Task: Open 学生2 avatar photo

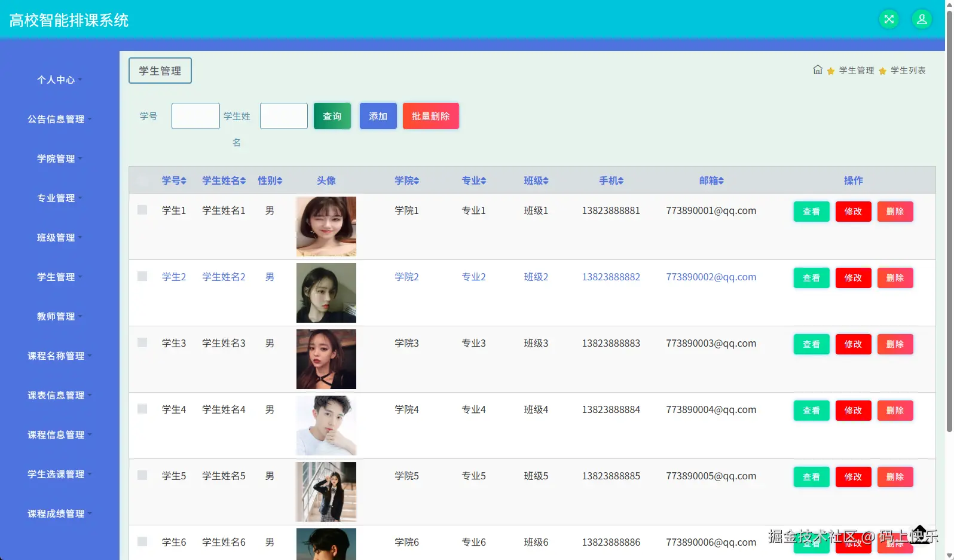Action: (x=326, y=293)
